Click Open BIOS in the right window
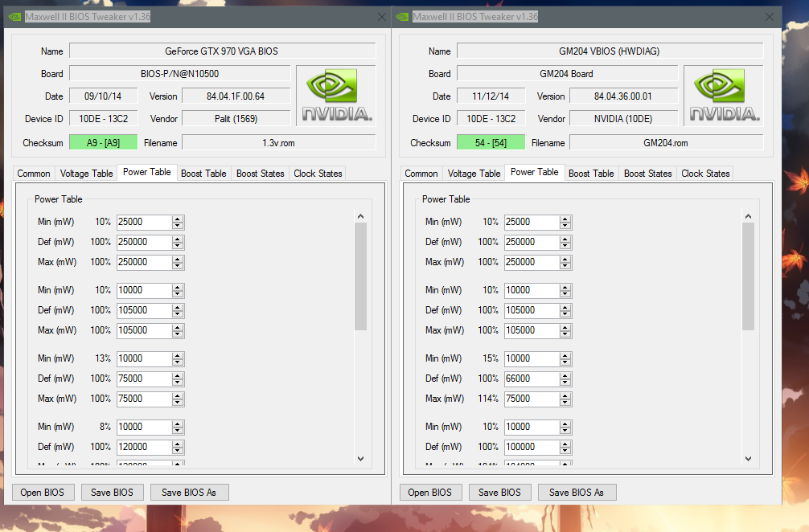This screenshot has height=532, width=809. tap(429, 493)
